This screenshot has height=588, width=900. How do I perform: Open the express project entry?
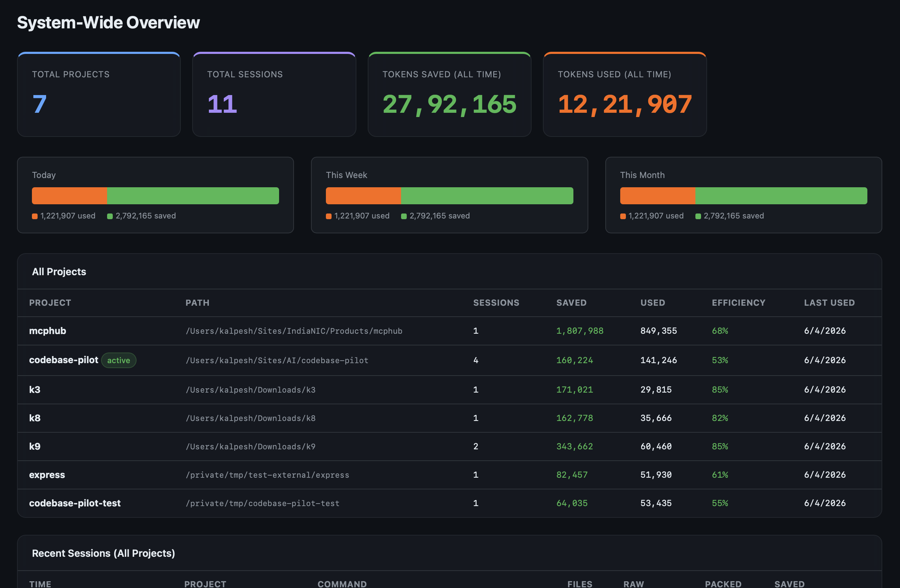click(x=47, y=475)
